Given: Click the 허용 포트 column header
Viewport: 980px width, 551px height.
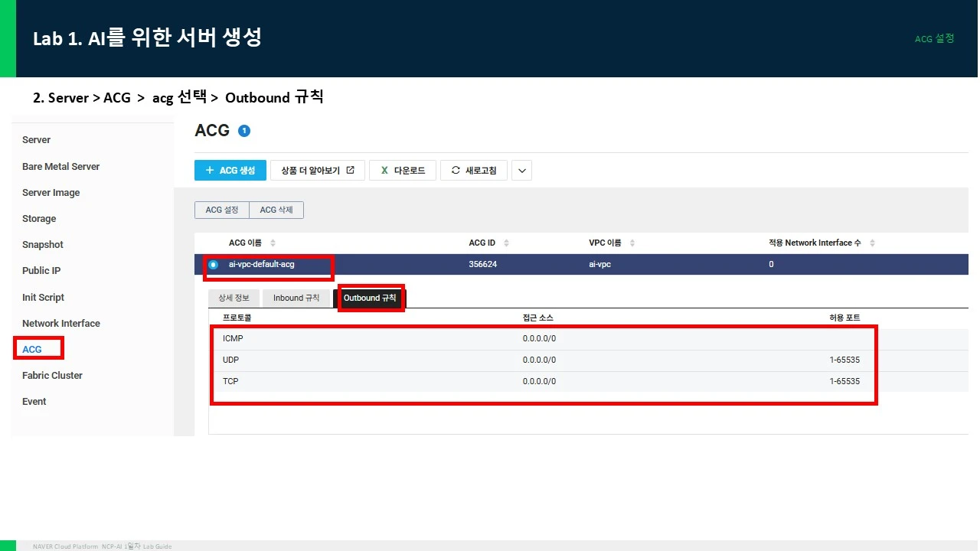Looking at the screenshot, I should point(844,318).
